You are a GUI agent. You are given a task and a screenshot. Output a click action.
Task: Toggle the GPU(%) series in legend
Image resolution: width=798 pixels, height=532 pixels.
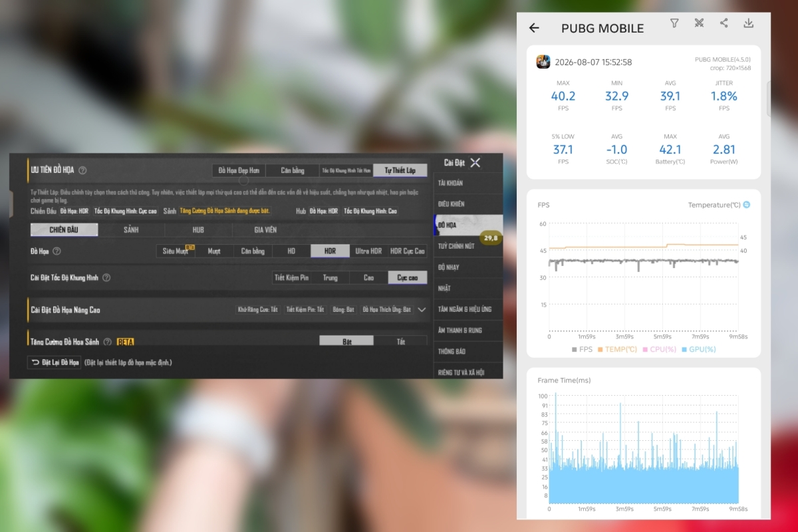(x=699, y=349)
